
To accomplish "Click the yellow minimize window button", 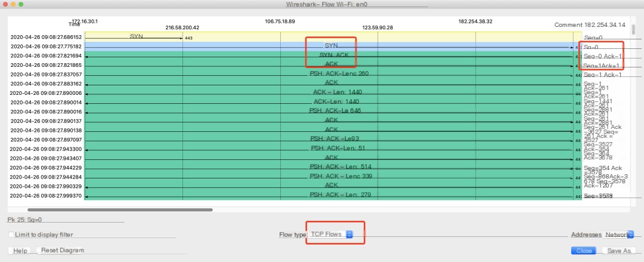I will (x=13, y=4).
